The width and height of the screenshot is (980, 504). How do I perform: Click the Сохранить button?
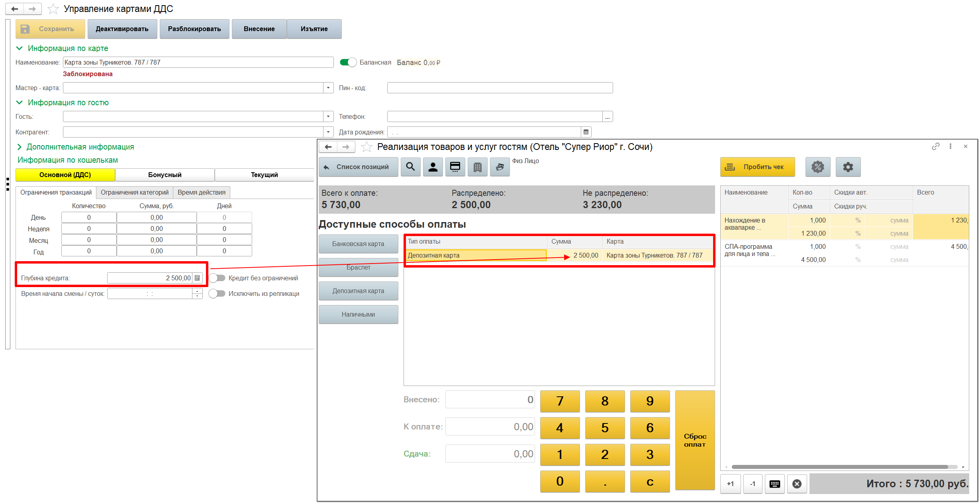[51, 29]
